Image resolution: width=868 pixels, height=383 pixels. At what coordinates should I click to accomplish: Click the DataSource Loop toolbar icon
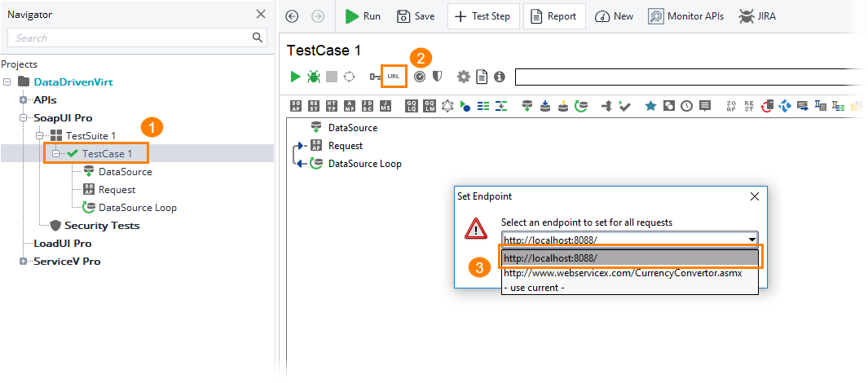coord(580,106)
